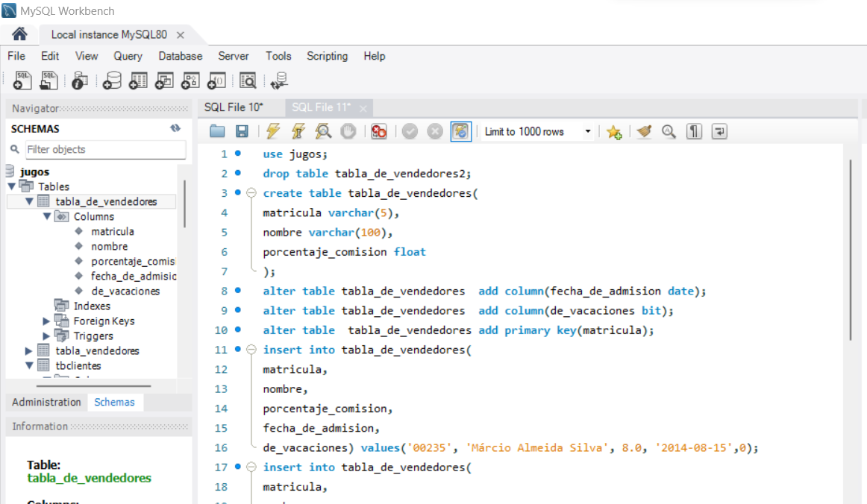Screen dimensions: 867x504
Task: Show the find panel magnifier icon
Action: click(669, 131)
